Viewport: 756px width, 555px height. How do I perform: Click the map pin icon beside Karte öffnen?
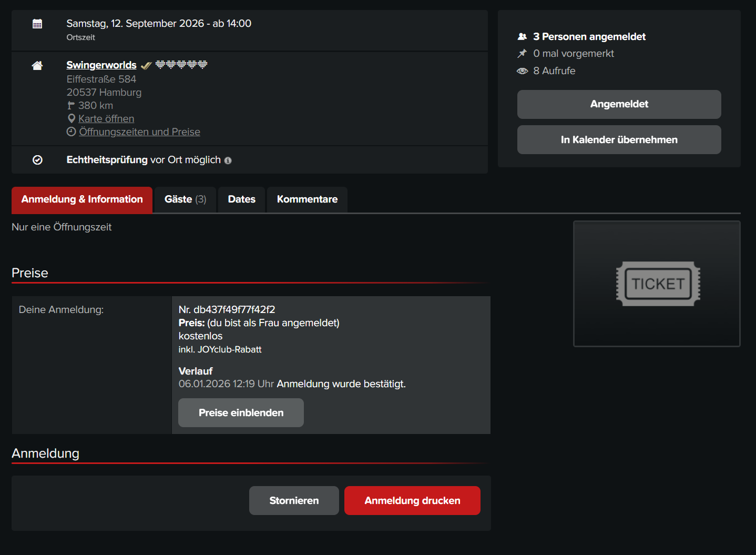tap(71, 119)
